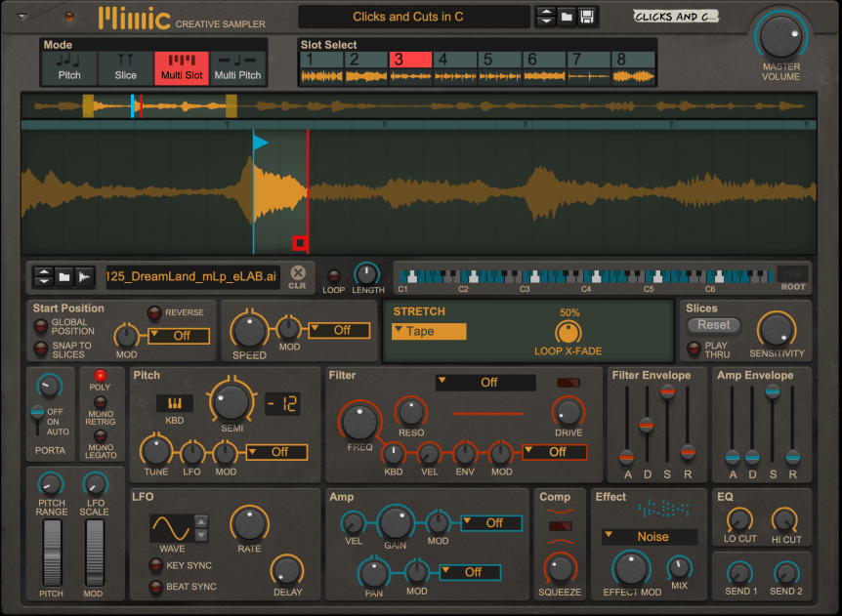Turn on Snap To Slices
Screen dimensions: 842x616
(x=41, y=349)
